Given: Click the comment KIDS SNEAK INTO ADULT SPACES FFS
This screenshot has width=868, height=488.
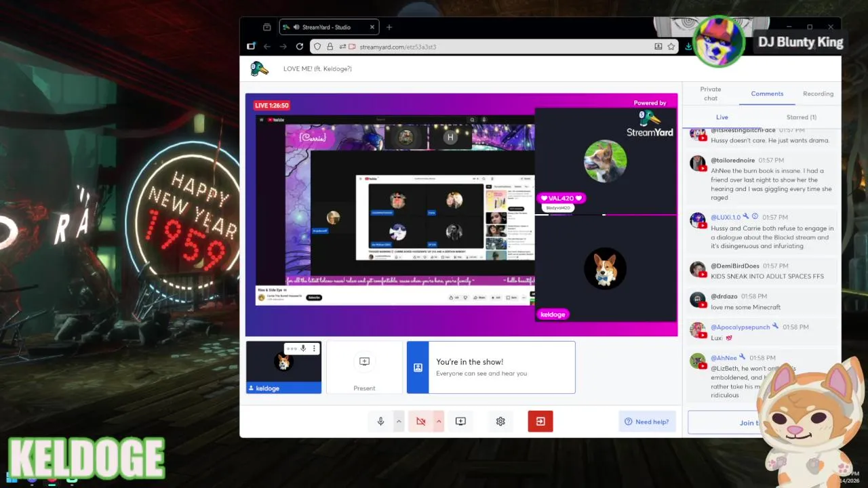Looking at the screenshot, I should 767,277.
